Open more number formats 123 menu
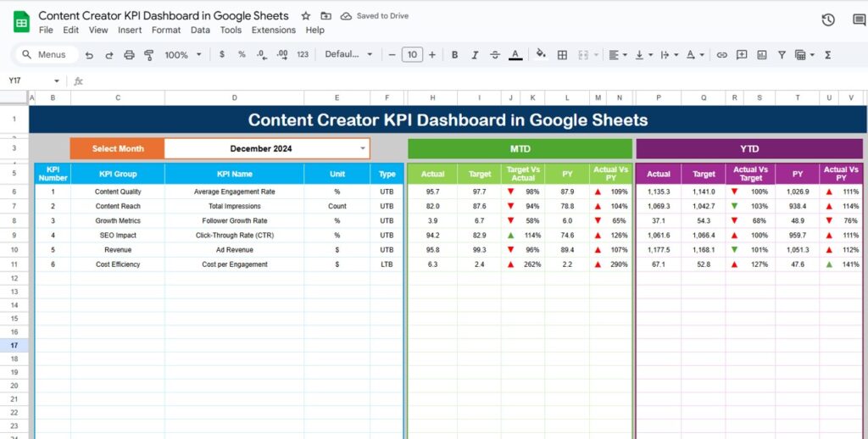Image resolution: width=868 pixels, height=439 pixels. pos(303,54)
